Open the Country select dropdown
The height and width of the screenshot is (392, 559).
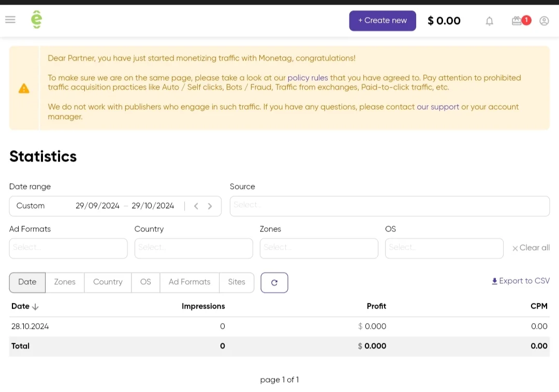[x=194, y=248]
